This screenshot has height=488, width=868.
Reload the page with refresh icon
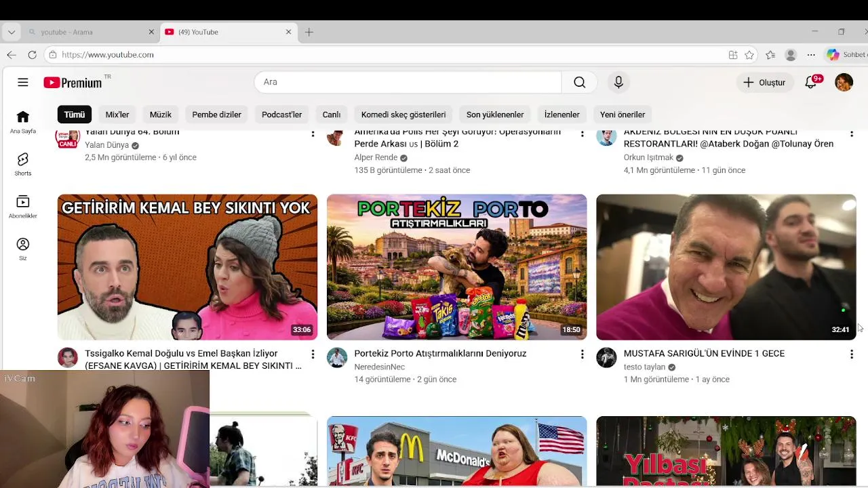(x=32, y=55)
